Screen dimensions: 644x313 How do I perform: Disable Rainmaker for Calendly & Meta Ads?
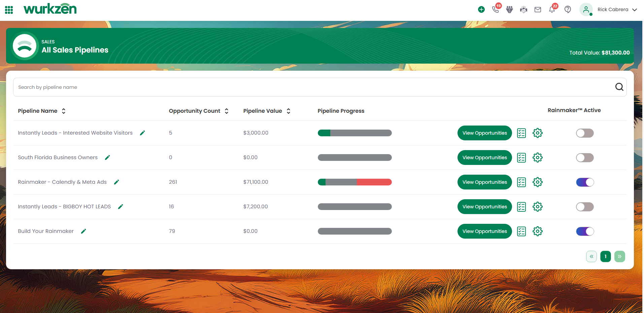[585, 182]
